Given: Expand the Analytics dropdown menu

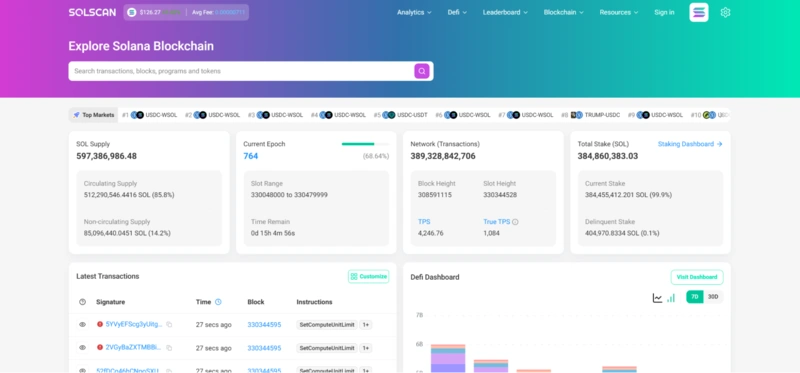Looking at the screenshot, I should (x=414, y=12).
